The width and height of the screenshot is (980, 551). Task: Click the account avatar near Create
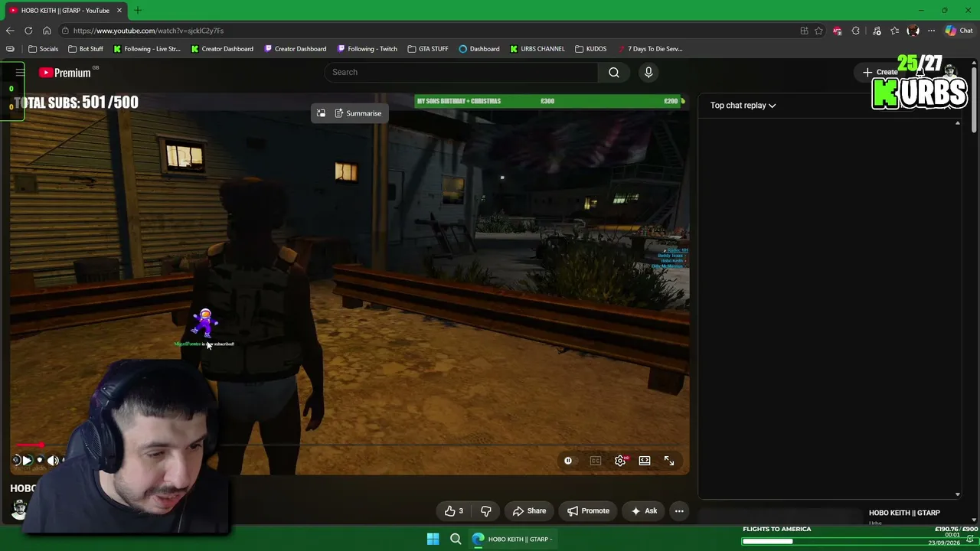(950, 71)
